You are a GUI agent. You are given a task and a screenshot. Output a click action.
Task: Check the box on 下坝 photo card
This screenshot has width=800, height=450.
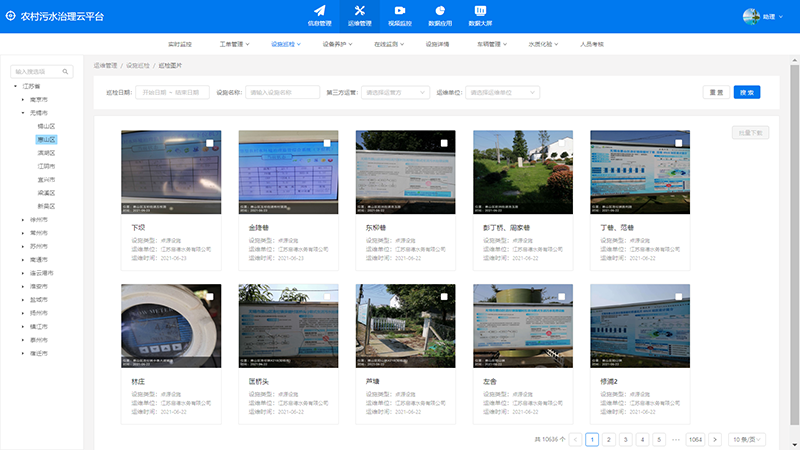click(211, 144)
